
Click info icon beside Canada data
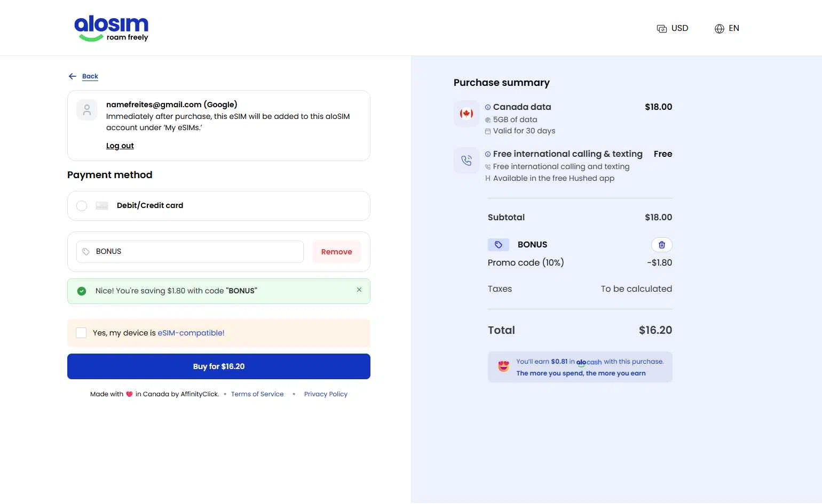[488, 107]
